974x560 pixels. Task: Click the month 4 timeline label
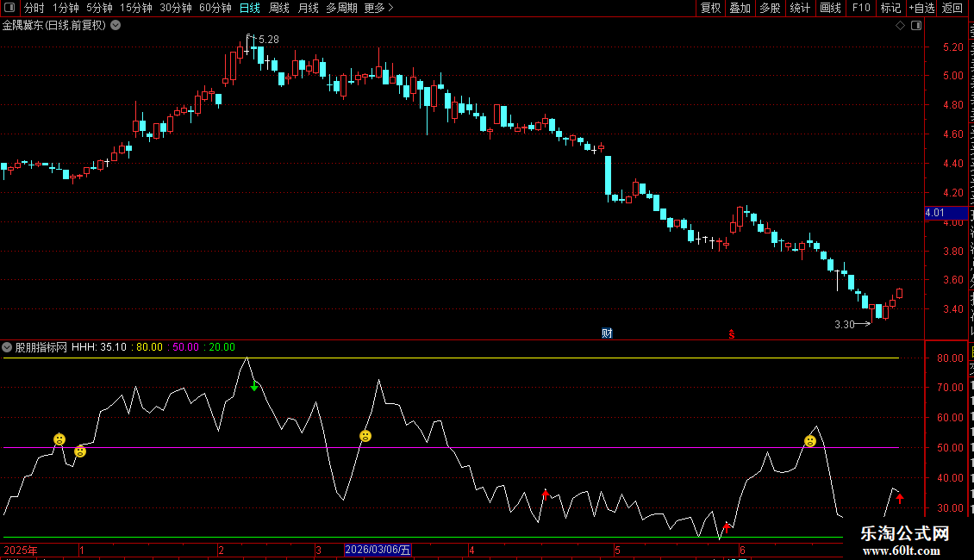pos(472,550)
